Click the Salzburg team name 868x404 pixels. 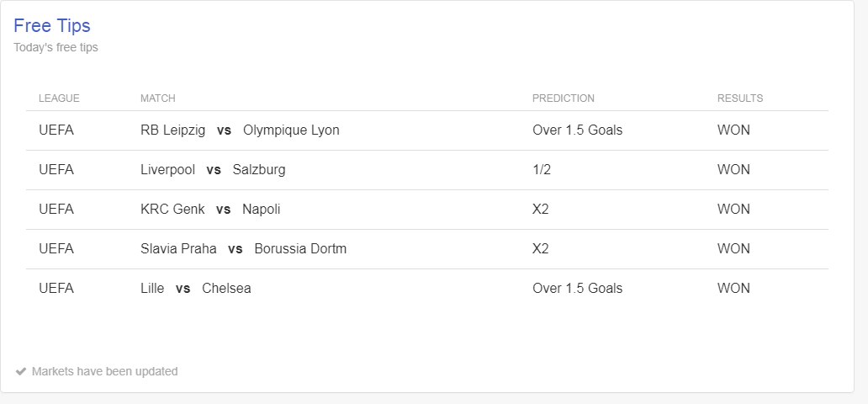coord(259,169)
